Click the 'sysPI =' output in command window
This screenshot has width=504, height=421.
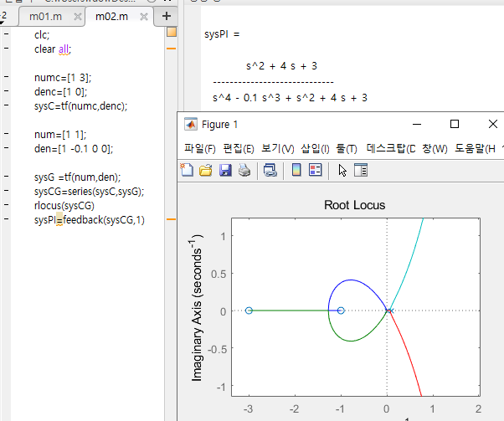[x=222, y=34]
